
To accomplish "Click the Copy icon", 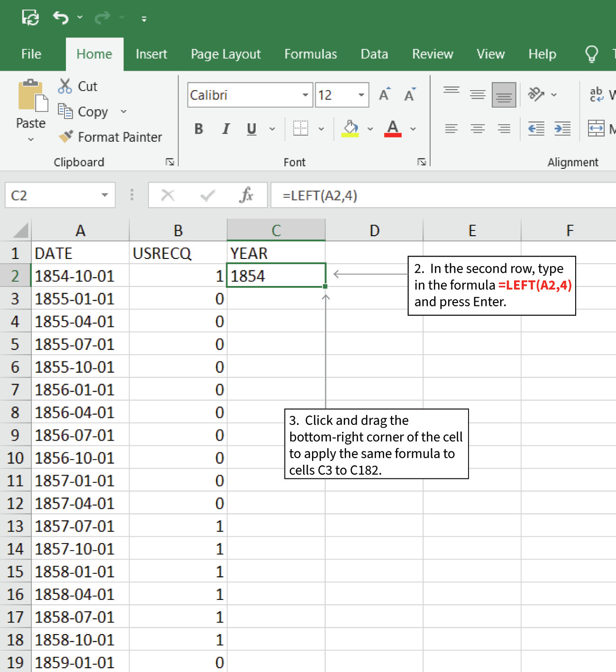I will point(65,111).
